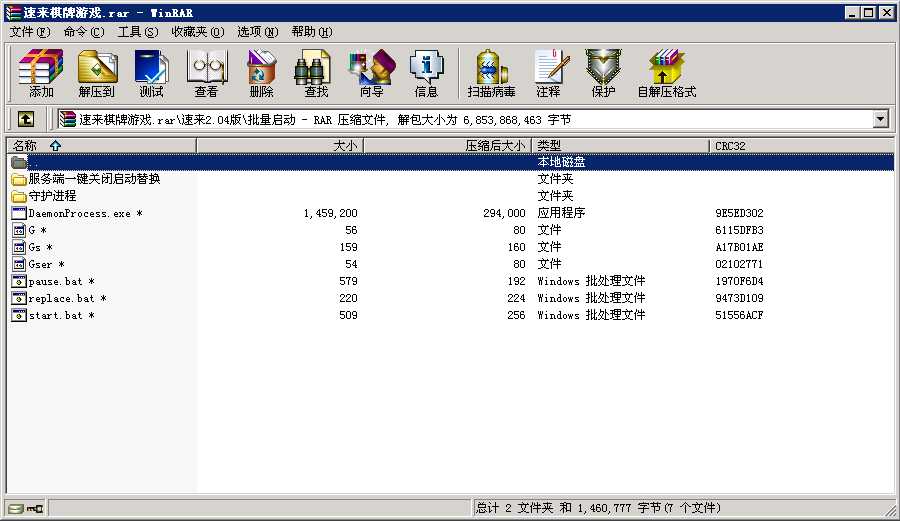Click the size value 1,459,200
The width and height of the screenshot is (900, 521).
[x=331, y=213]
